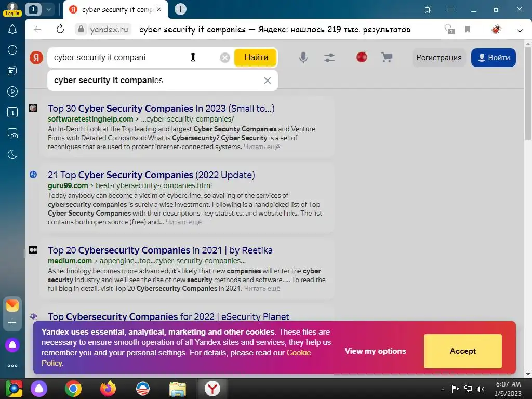Open shopping cart icon
Image resolution: width=532 pixels, height=399 pixels.
click(x=387, y=57)
